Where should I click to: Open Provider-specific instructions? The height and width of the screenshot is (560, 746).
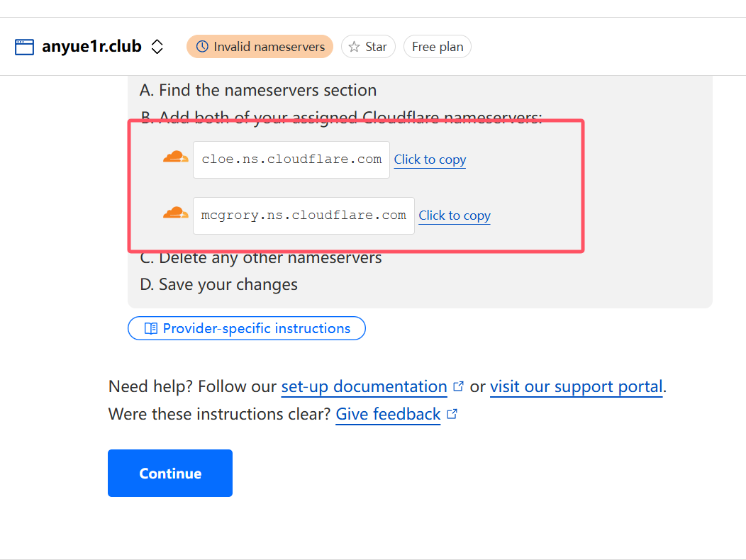[x=247, y=328]
